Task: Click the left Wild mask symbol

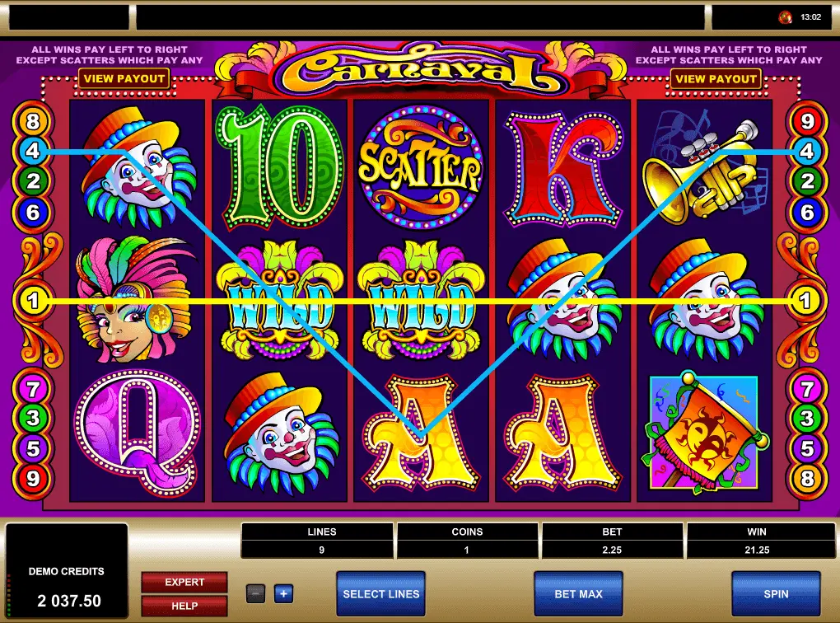Action: pos(279,300)
